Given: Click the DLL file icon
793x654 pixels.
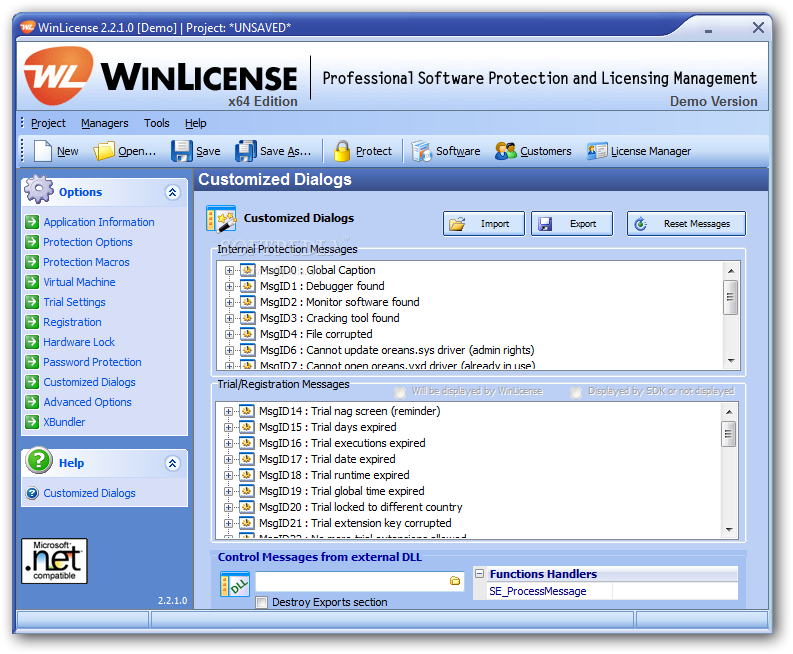Looking at the screenshot, I should click(234, 584).
